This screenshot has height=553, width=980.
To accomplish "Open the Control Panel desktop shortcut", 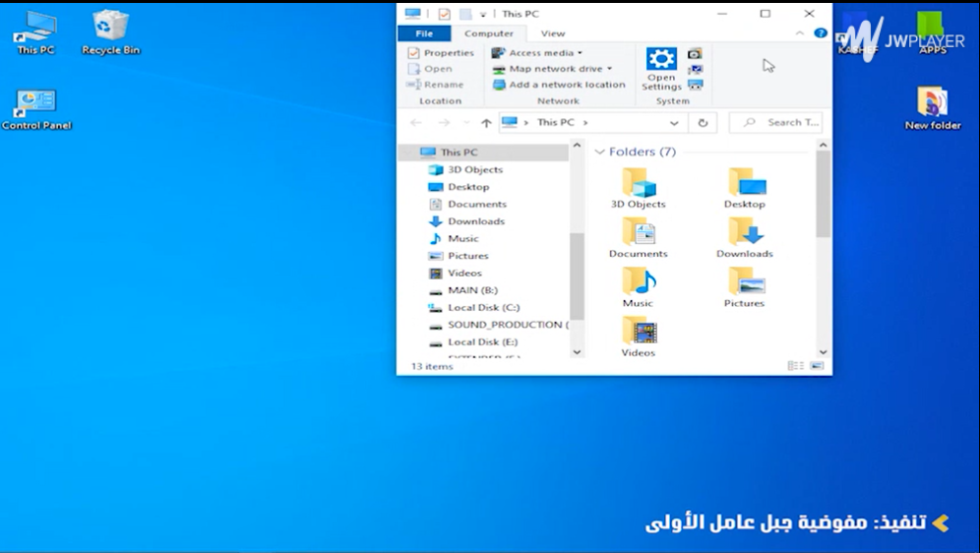I will click(36, 109).
